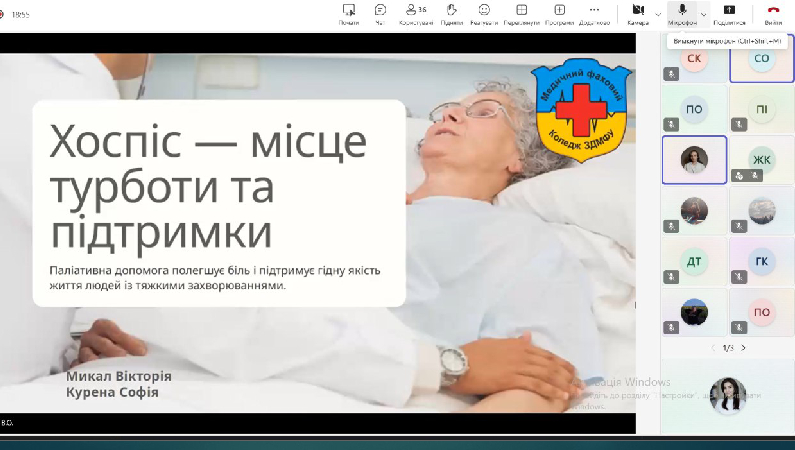Select the ГК participant tile
The image size is (795, 450).
tap(762, 261)
